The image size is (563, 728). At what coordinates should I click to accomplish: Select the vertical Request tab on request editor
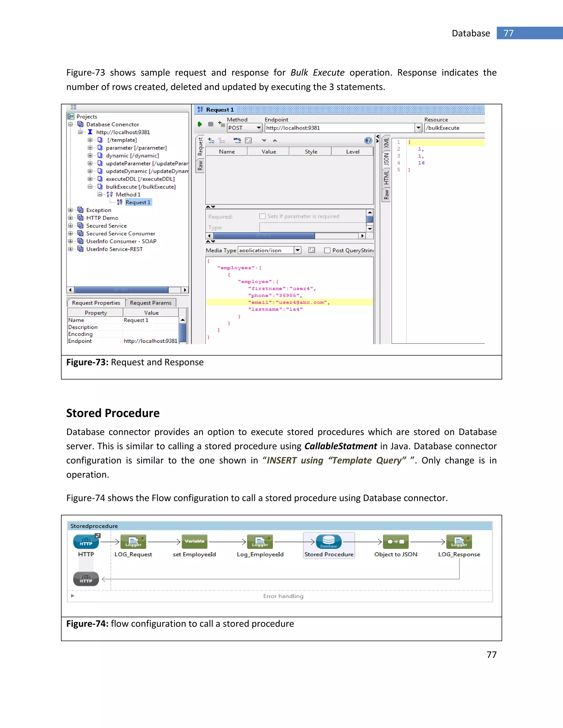(200, 146)
